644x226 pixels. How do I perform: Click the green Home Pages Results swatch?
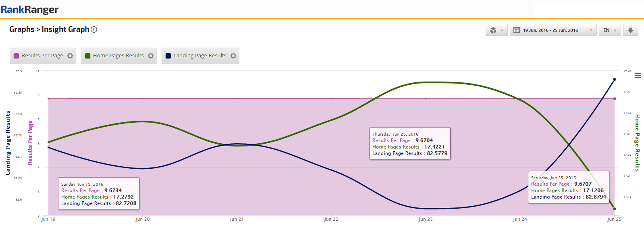[87, 56]
